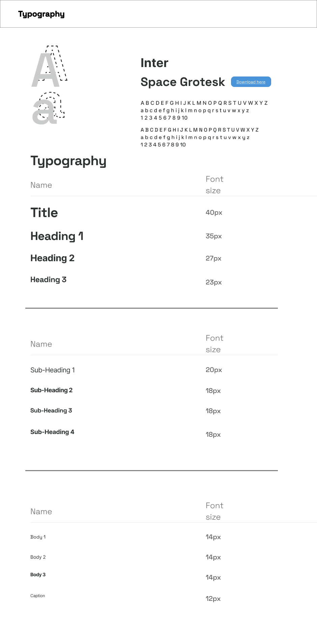The height and width of the screenshot is (644, 317).
Task: Click the Heading 3 style name
Action: pyautogui.click(x=48, y=280)
